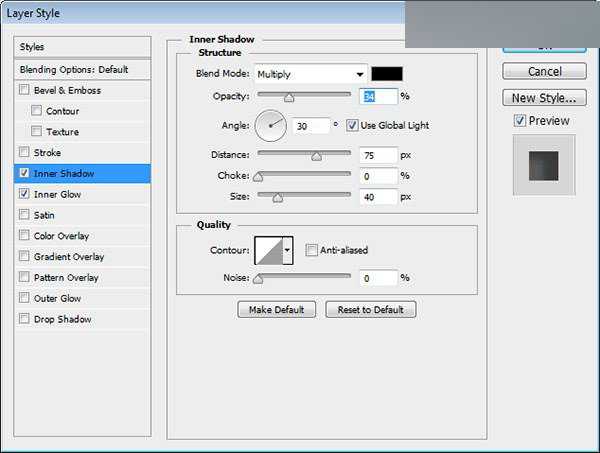Screen dimensions: 600x453
Task: Select the Gradient Overlay style entry
Action: [x=68, y=257]
